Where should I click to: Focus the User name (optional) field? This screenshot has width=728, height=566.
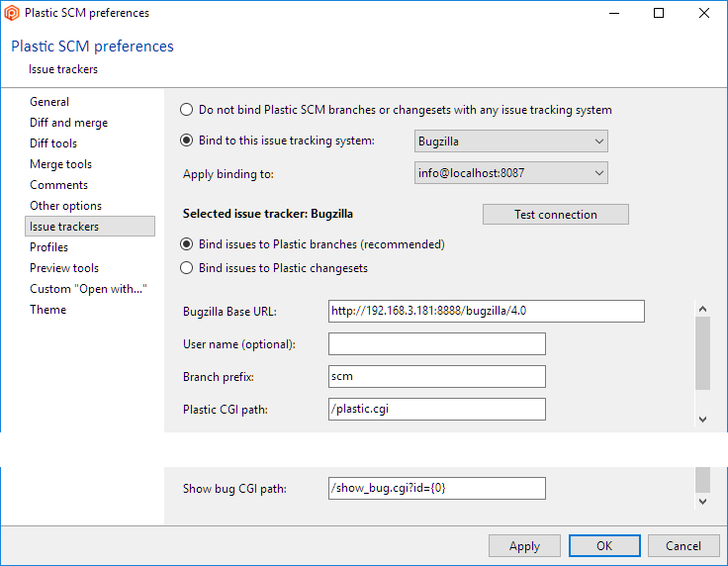(x=437, y=344)
